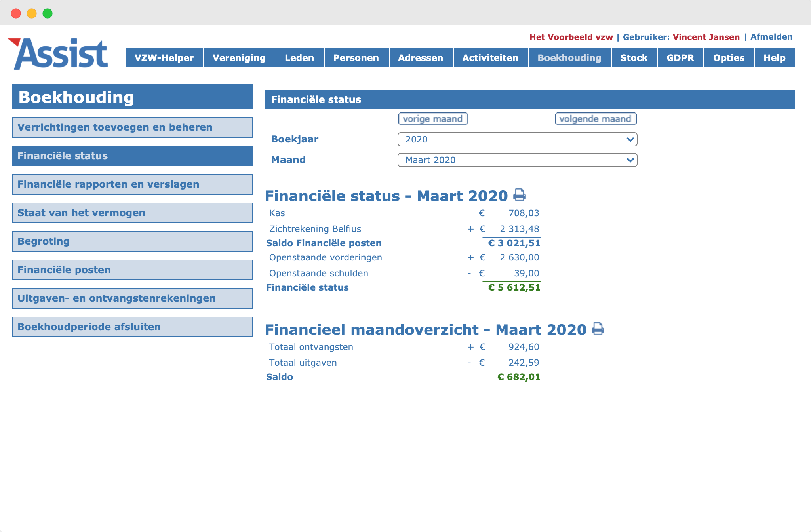811x532 pixels.
Task: Open the Maand dropdown showing Maart 2020
Action: [517, 160]
